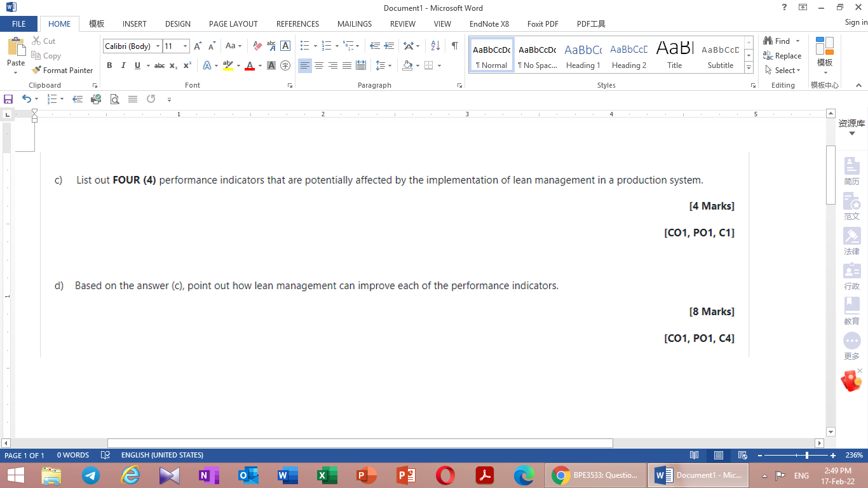
Task: Toggle bold formatting in the Font group
Action: 109,65
